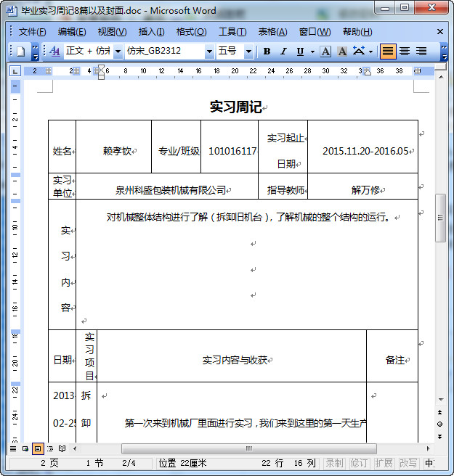
Task: Open the Style dropdown list
Action: point(118,52)
